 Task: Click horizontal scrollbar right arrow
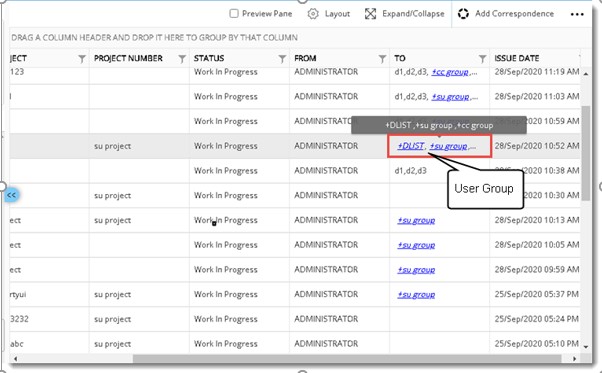(574, 359)
